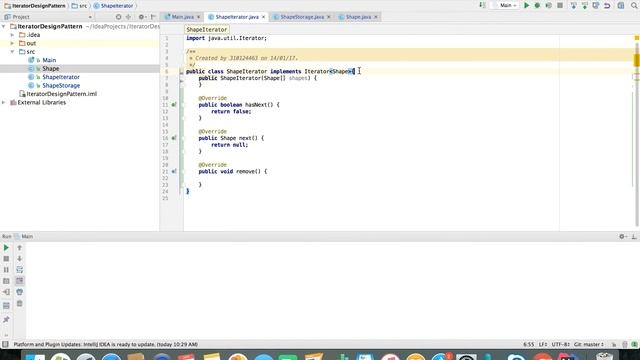Collapse the IteratorDesignPattern project root
The height and width of the screenshot is (360, 640).
4,26
